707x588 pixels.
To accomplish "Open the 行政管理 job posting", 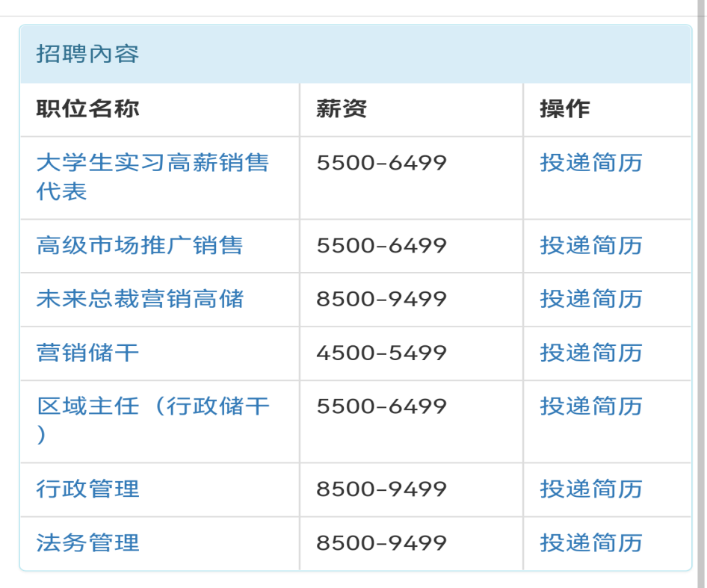I will pyautogui.click(x=88, y=489).
